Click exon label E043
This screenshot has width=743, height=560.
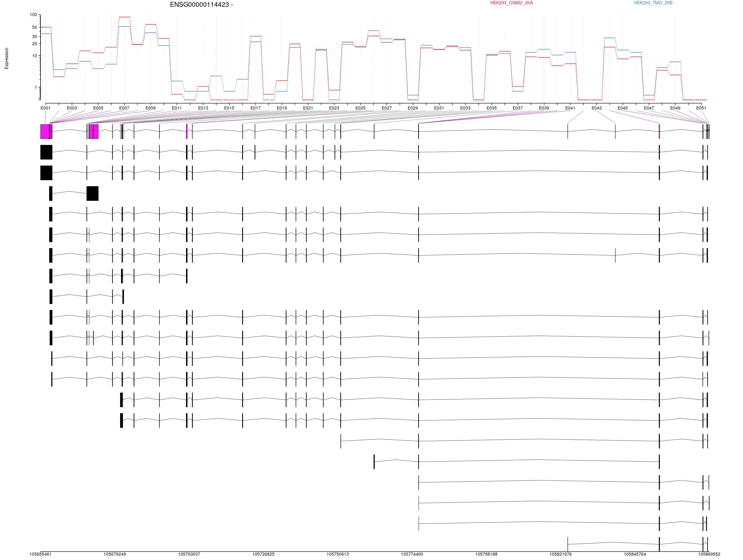tap(597, 108)
